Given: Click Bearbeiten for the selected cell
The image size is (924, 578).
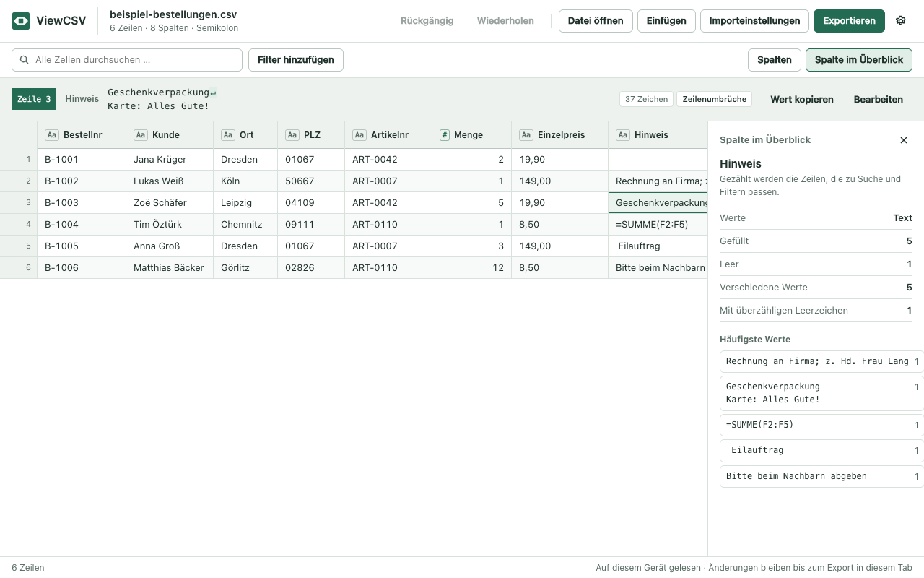Looking at the screenshot, I should (x=878, y=99).
